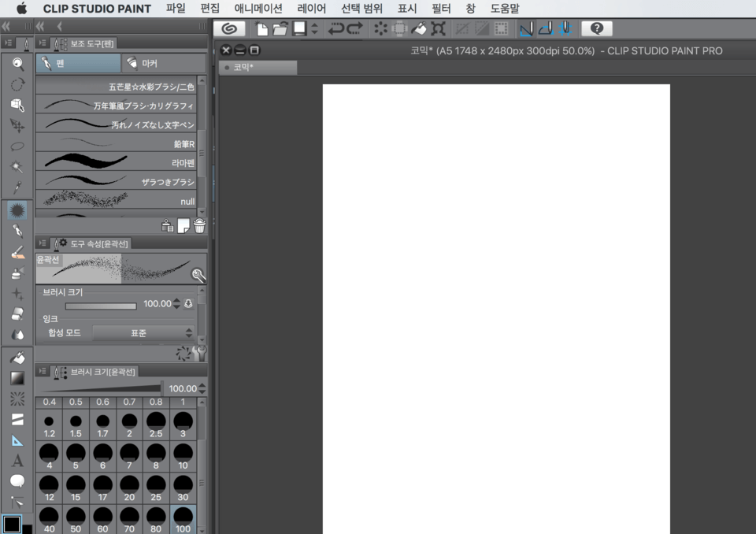This screenshot has height=534, width=756.
Task: Select the Text tool
Action: click(17, 461)
